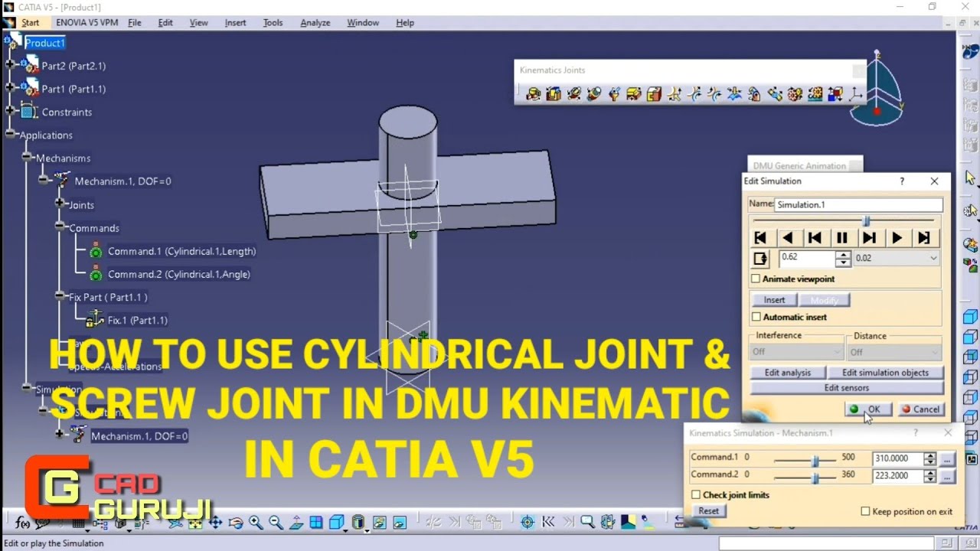
Task: Toggle Animate viewpoint checkbox
Action: [x=756, y=279]
